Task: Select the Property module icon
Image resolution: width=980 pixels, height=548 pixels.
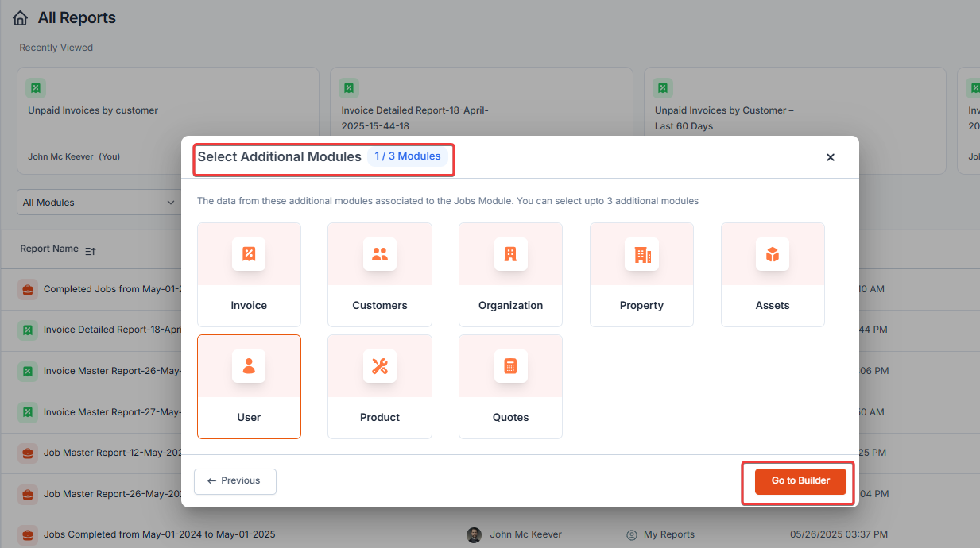Action: (x=641, y=254)
